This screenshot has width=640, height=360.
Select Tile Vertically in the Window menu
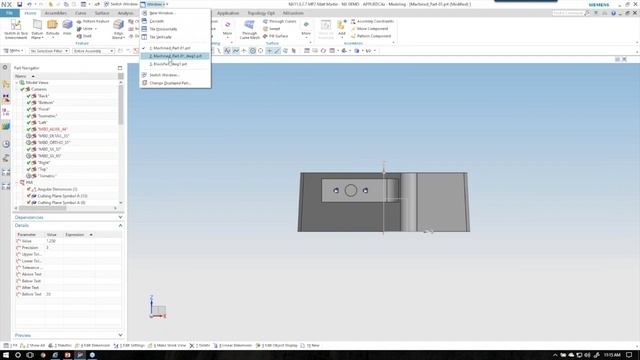[x=176, y=37]
